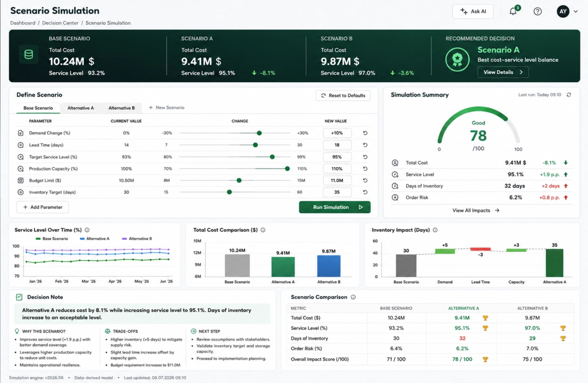Click the Add Parameter button
Image resolution: width=588 pixels, height=383 pixels.
[42, 207]
